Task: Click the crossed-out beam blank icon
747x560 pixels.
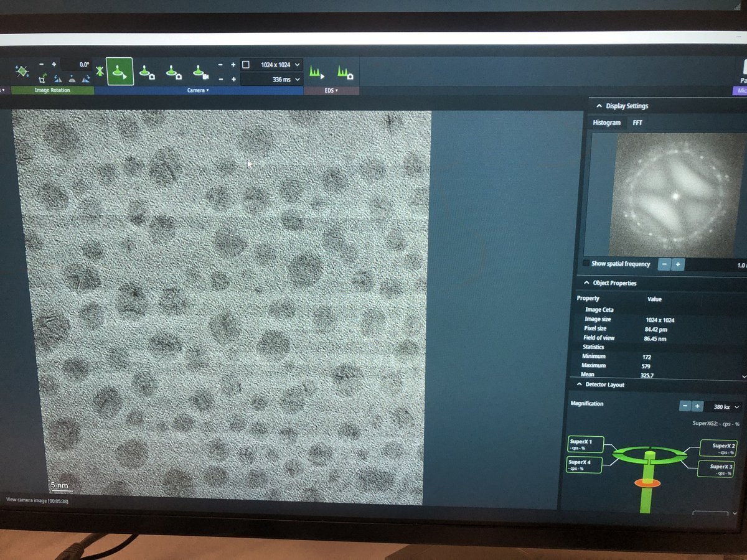Action: click(100, 73)
